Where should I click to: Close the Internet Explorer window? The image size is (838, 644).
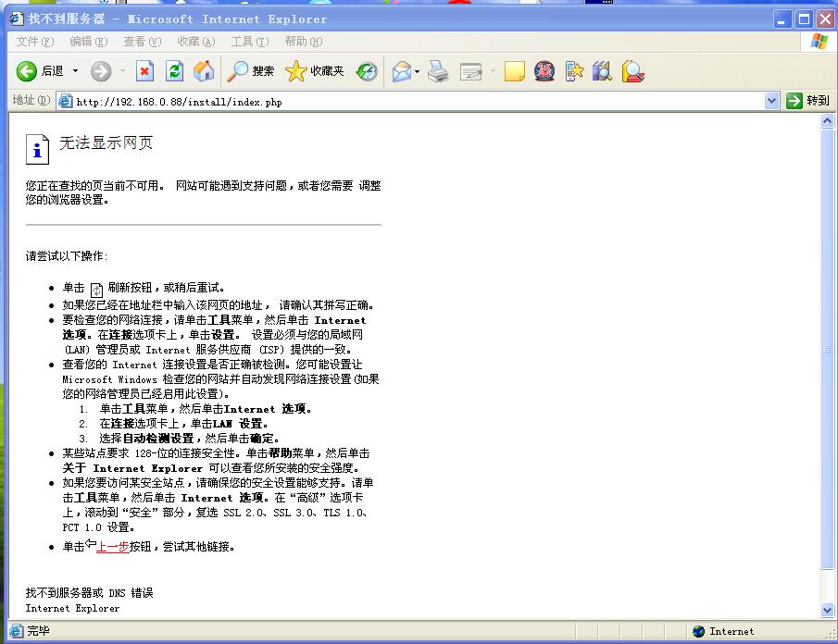point(826,19)
